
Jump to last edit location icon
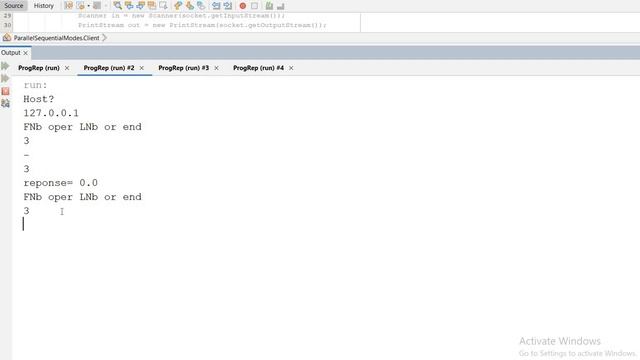(x=69, y=6)
